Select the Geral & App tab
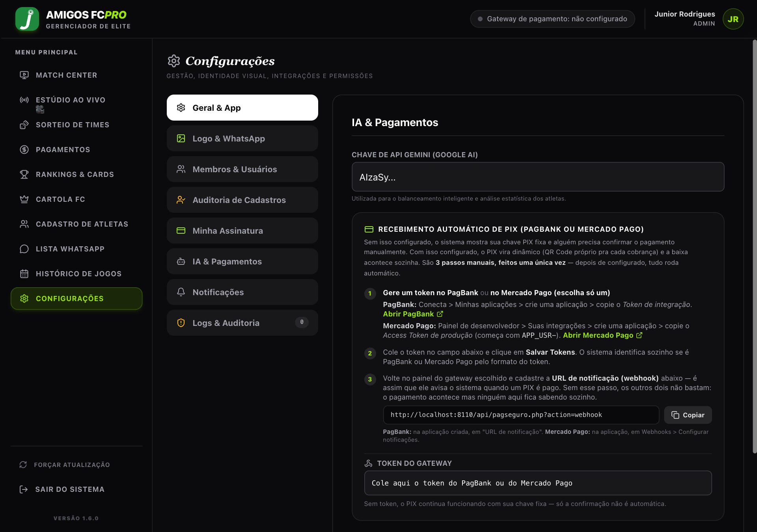The height and width of the screenshot is (532, 757). pos(242,108)
